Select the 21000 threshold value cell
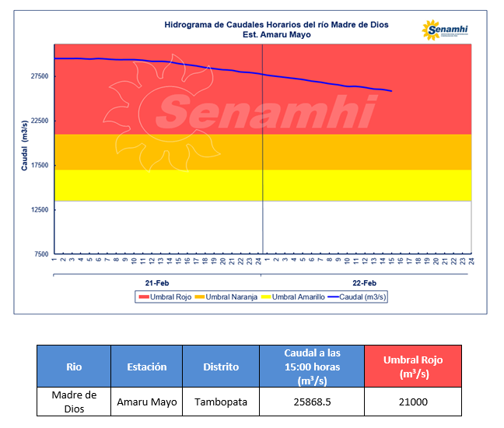This screenshot has width=504, height=428. click(x=413, y=402)
